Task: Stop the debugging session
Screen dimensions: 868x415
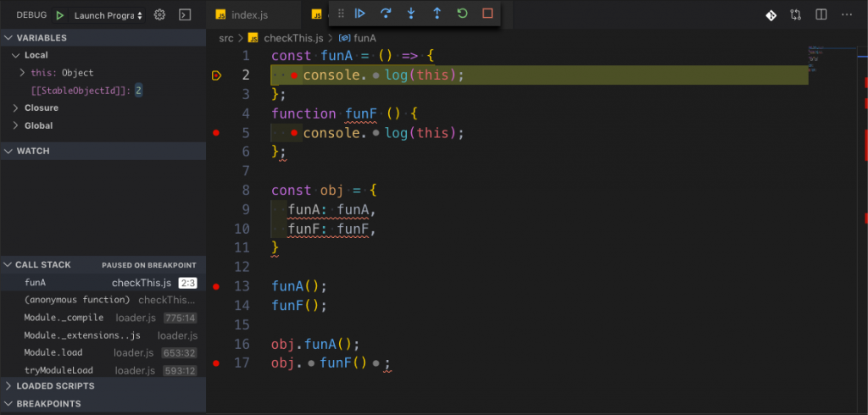Action: tap(487, 14)
